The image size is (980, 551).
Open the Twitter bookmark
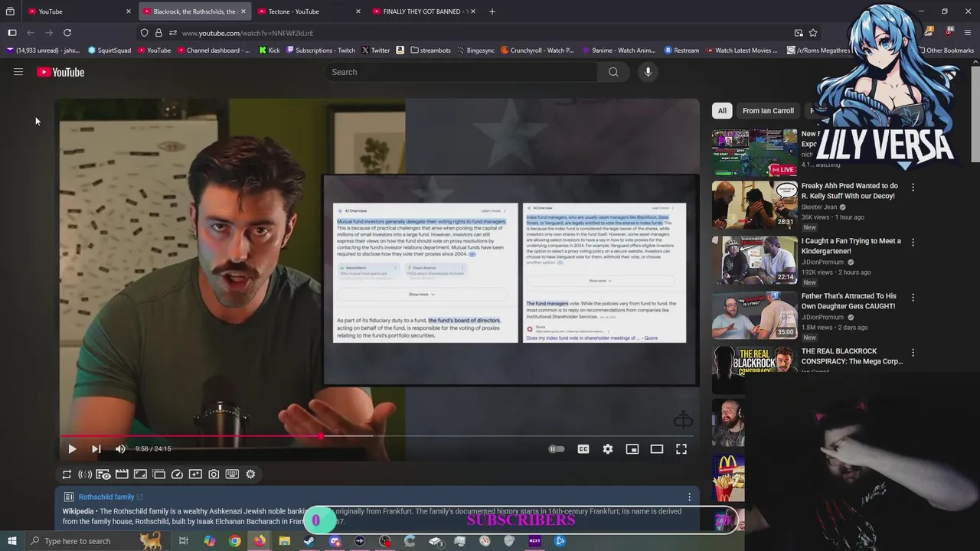[x=375, y=51]
